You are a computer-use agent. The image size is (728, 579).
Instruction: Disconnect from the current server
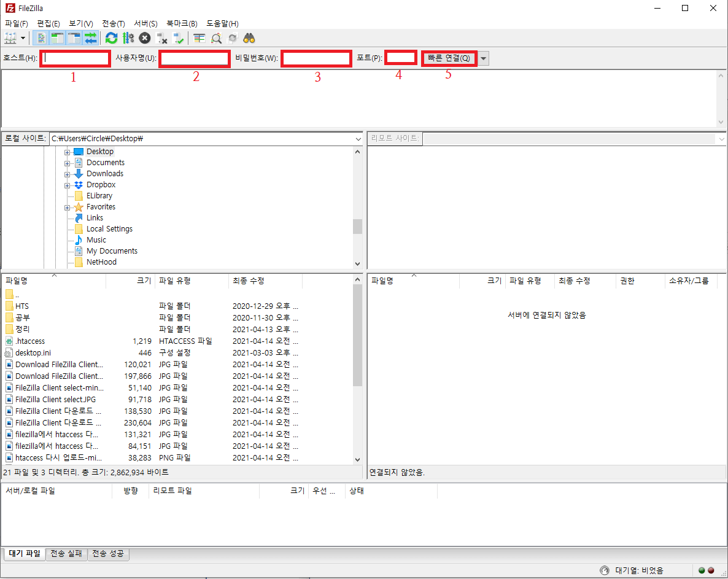(x=161, y=38)
